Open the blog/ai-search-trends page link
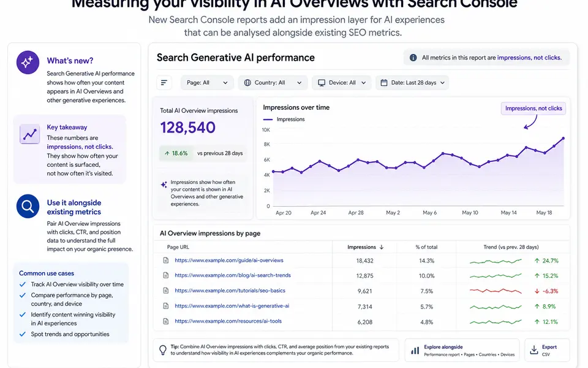 click(233, 275)
